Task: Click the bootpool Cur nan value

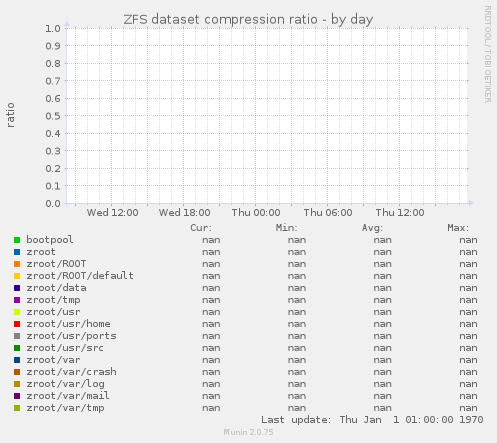Action: tap(211, 240)
